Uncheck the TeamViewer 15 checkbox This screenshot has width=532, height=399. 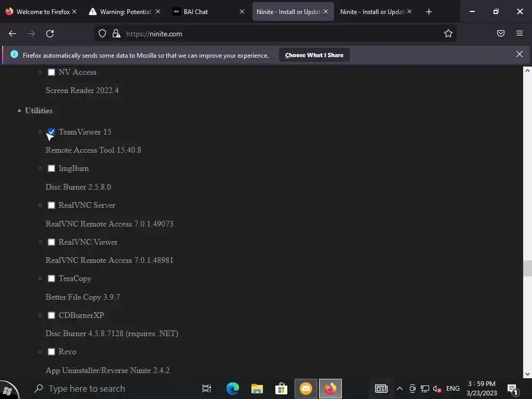[51, 132]
